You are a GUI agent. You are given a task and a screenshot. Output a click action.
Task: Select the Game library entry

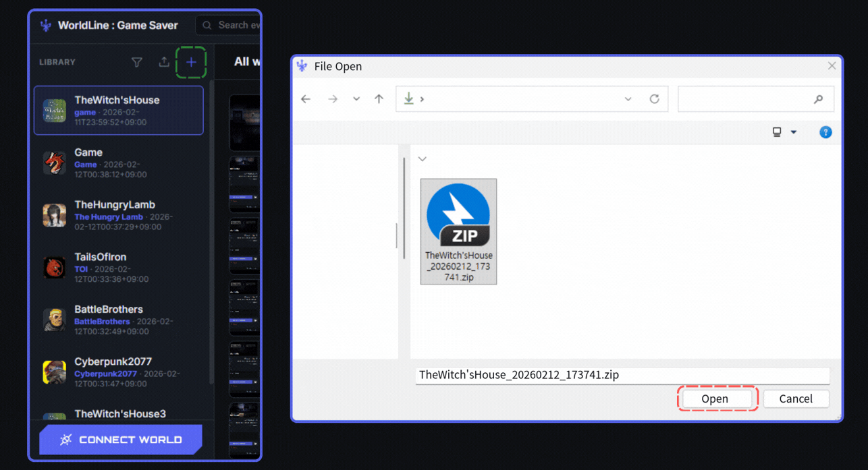(119, 163)
